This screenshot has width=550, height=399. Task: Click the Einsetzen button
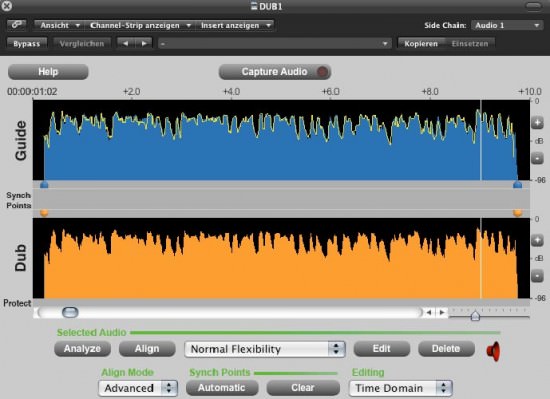tap(470, 43)
